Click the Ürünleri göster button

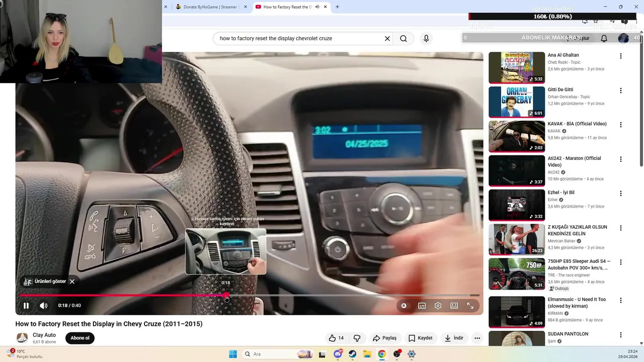(x=45, y=282)
